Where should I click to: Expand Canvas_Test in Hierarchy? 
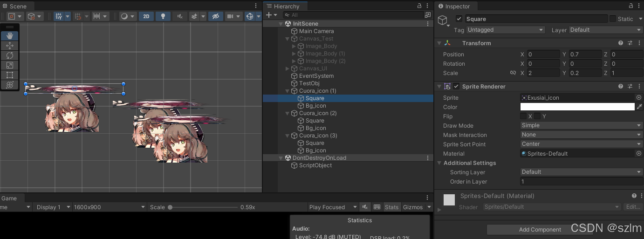click(x=288, y=39)
